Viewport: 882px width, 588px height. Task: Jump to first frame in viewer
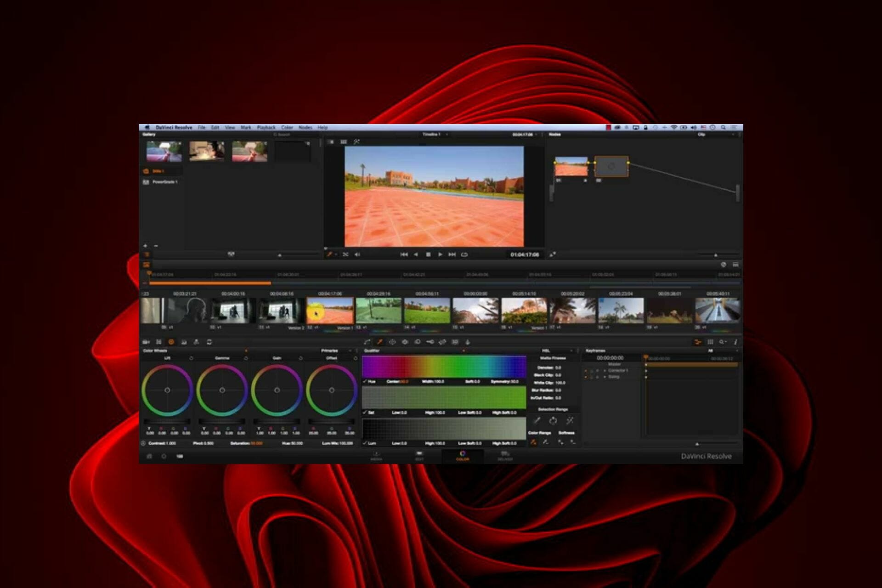(x=404, y=254)
